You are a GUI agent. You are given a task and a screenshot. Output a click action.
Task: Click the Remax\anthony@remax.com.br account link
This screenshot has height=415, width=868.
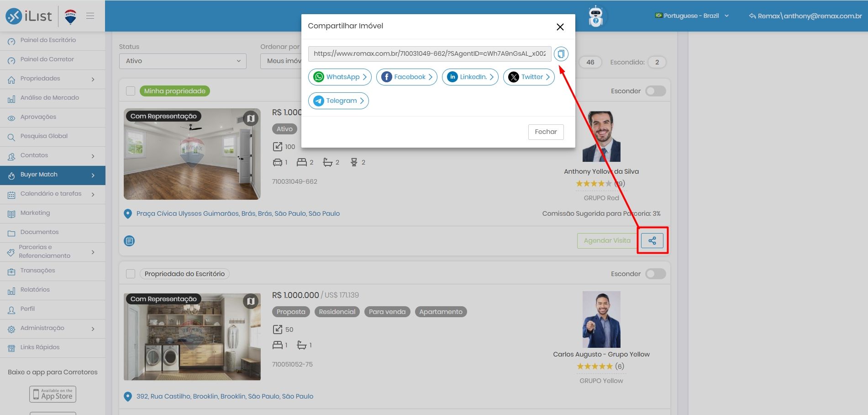pyautogui.click(x=805, y=16)
